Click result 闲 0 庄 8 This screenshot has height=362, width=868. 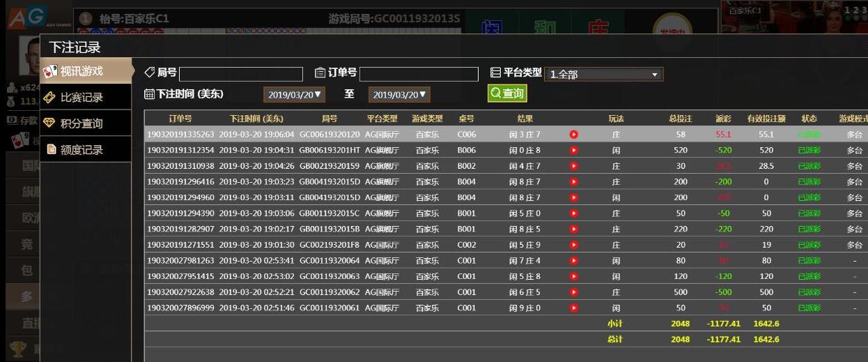pyautogui.click(x=525, y=150)
